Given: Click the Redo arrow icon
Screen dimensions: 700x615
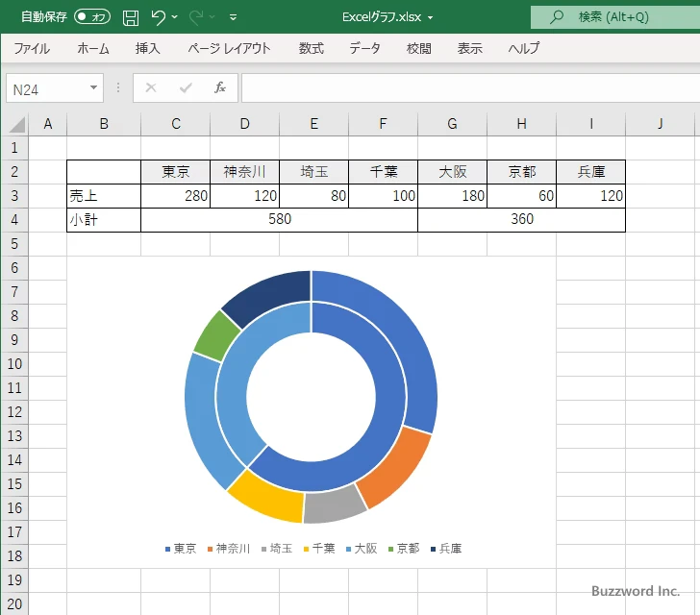Looking at the screenshot, I should coord(196,17).
